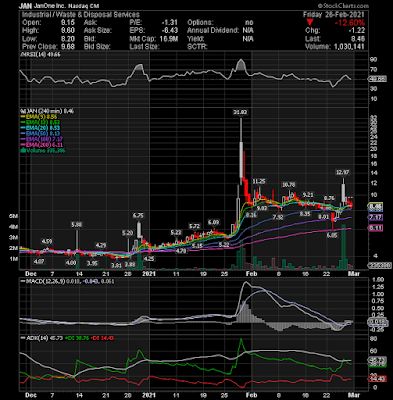Click the Annual Dividend label

point(213,31)
